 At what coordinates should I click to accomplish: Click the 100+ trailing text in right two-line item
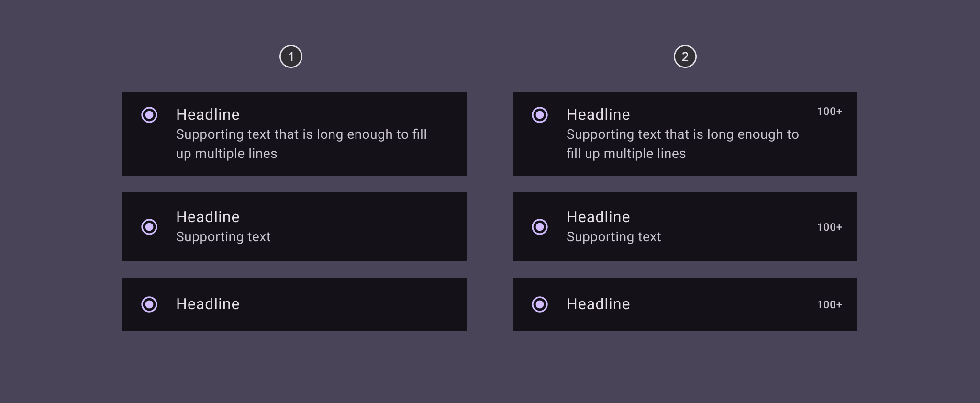(x=829, y=227)
